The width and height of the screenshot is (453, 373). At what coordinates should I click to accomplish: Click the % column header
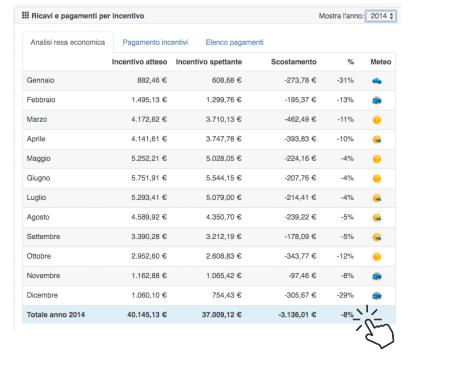tap(350, 62)
